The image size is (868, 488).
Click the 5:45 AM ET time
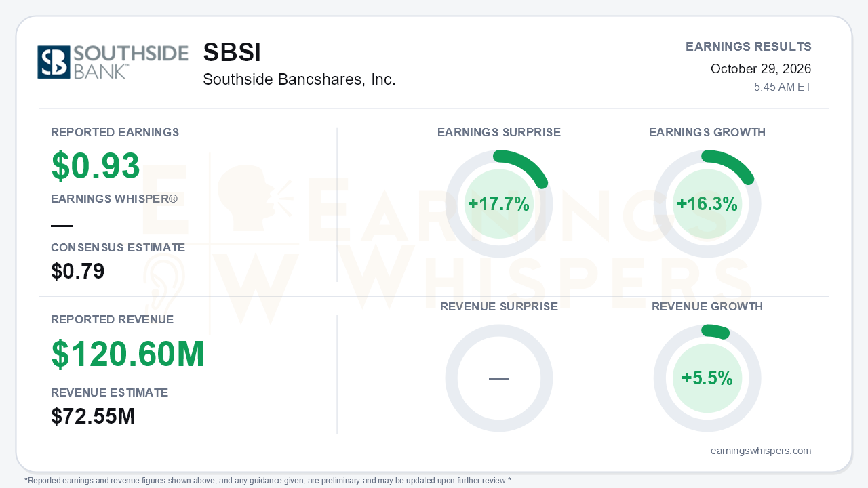783,87
